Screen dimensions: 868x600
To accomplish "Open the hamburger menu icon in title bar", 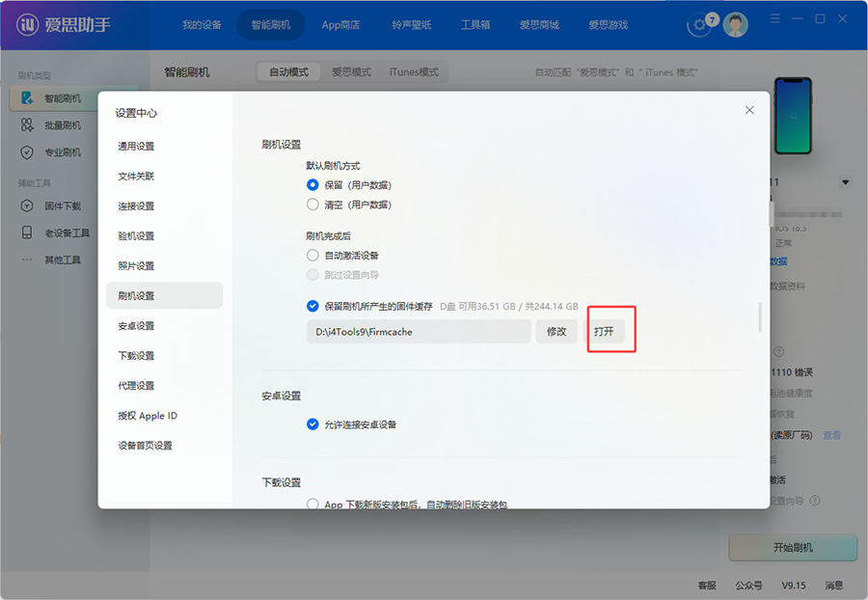I will 775,19.
